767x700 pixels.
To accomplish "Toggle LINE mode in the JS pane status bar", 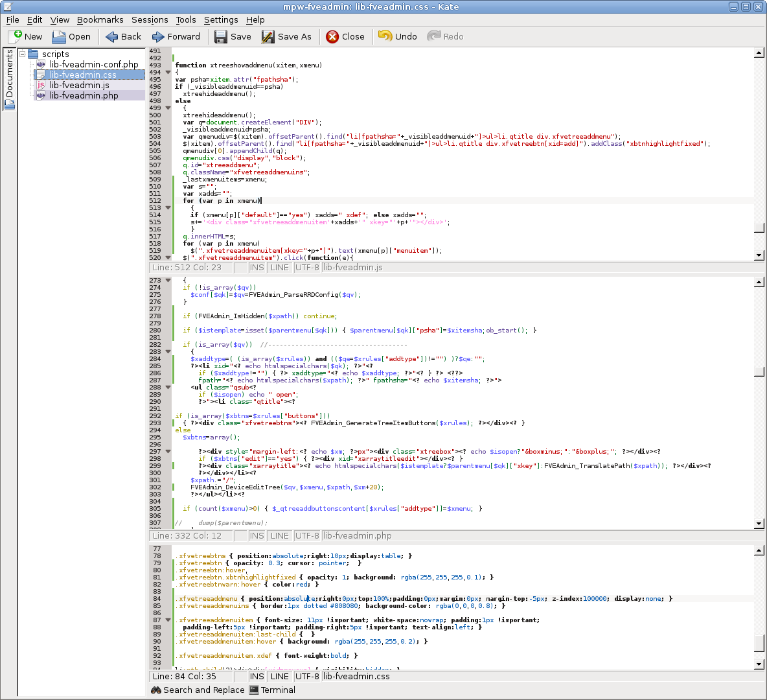I will pyautogui.click(x=280, y=267).
